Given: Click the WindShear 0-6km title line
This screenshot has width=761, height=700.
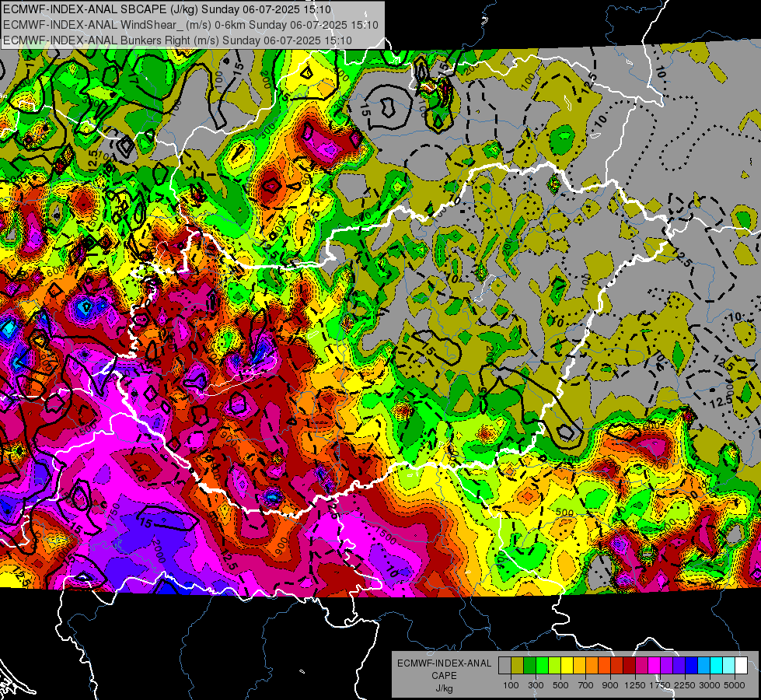Looking at the screenshot, I should [190, 25].
